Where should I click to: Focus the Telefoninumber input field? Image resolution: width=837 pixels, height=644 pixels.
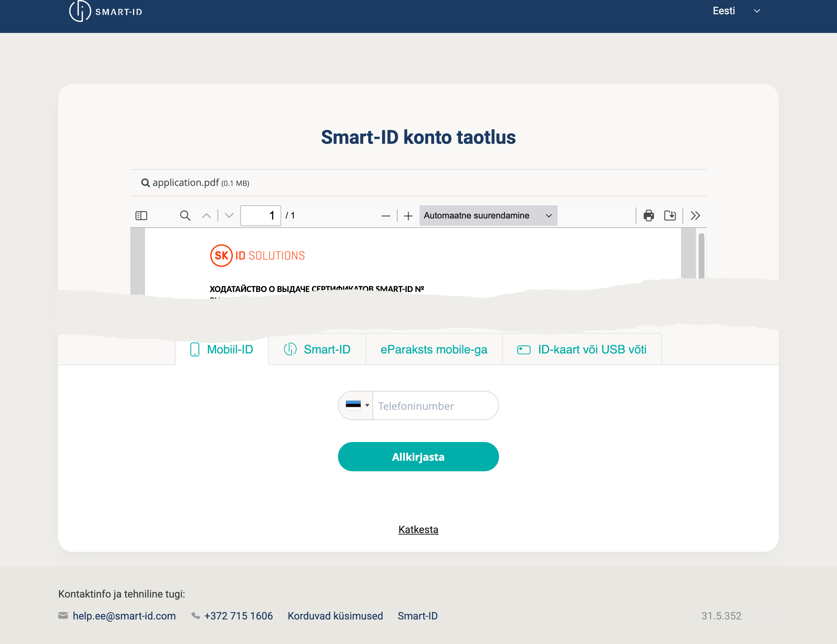(x=435, y=406)
